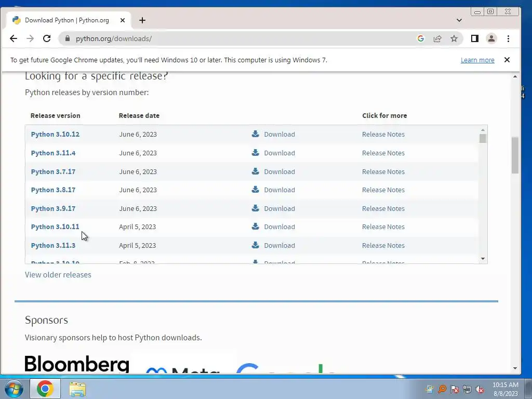532x399 pixels.
Task: Open the Windows Start button
Action: tap(14, 389)
